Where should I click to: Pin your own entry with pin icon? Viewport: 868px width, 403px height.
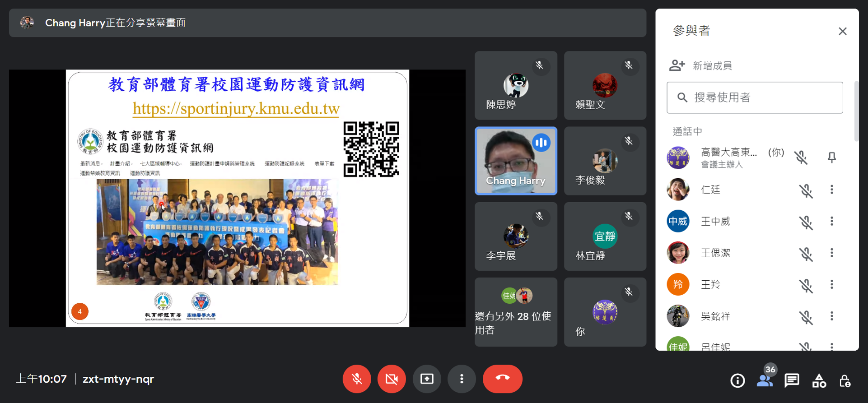pyautogui.click(x=831, y=157)
